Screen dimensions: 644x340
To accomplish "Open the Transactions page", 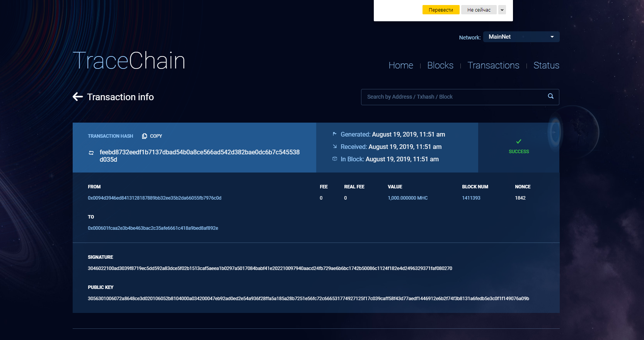I will coord(493,65).
